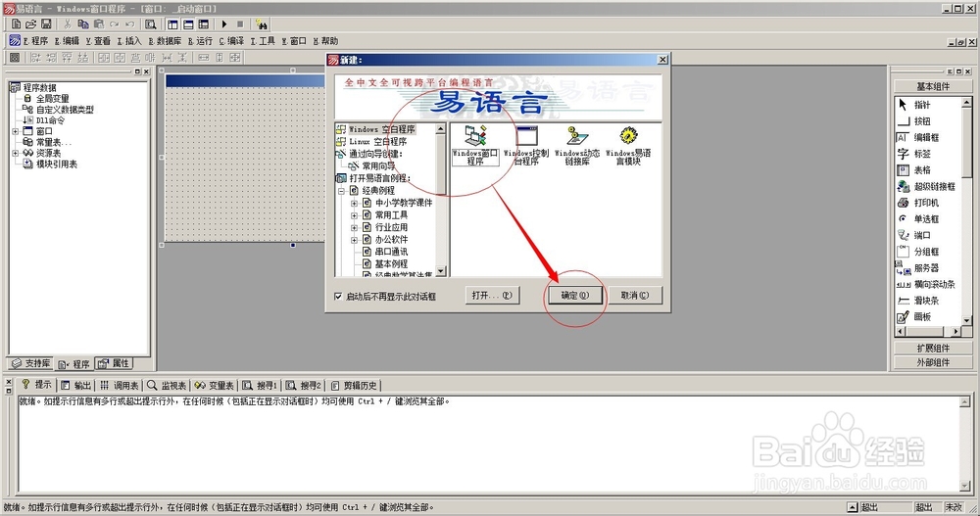Click the 确定 button in dialog
Screen dimensions: 980x516
[575, 296]
